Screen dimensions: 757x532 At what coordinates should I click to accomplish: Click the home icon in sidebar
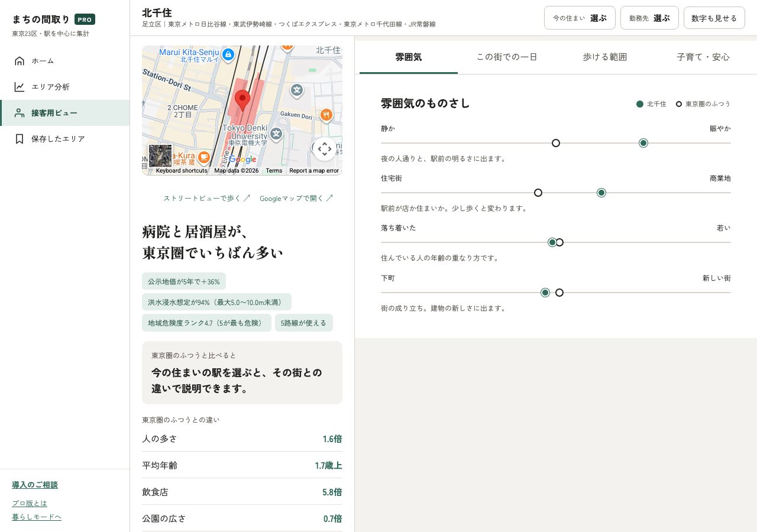[x=20, y=61]
